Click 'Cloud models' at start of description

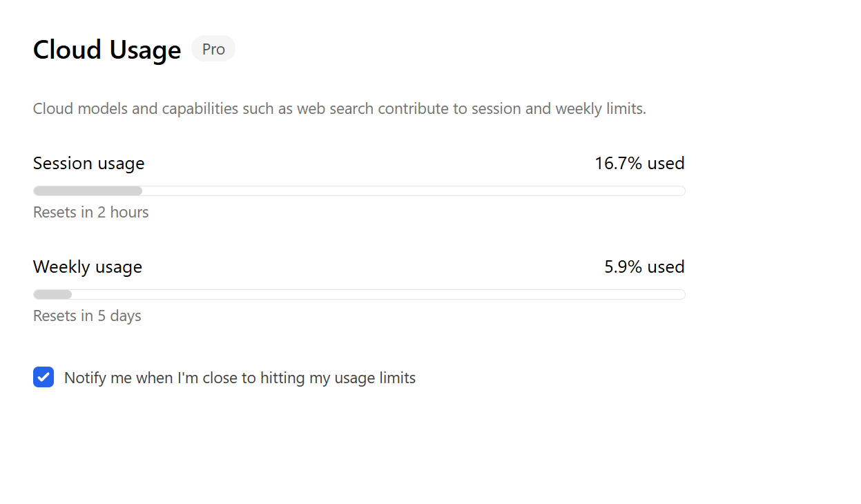[x=79, y=109]
